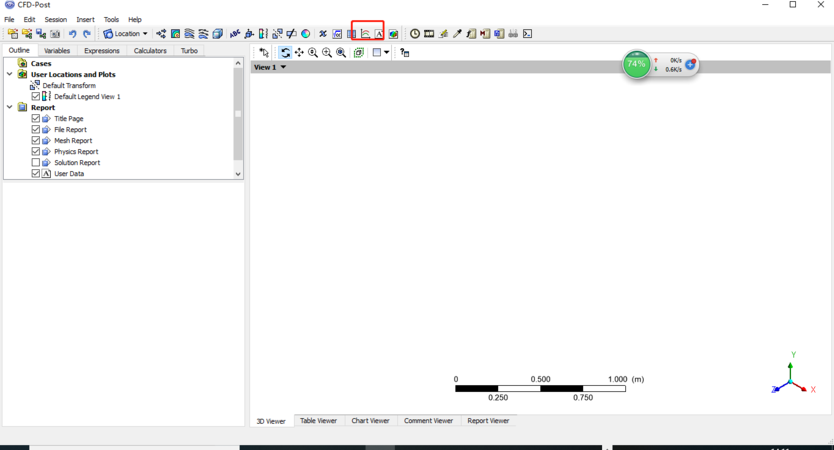Open the File menu

(x=9, y=19)
